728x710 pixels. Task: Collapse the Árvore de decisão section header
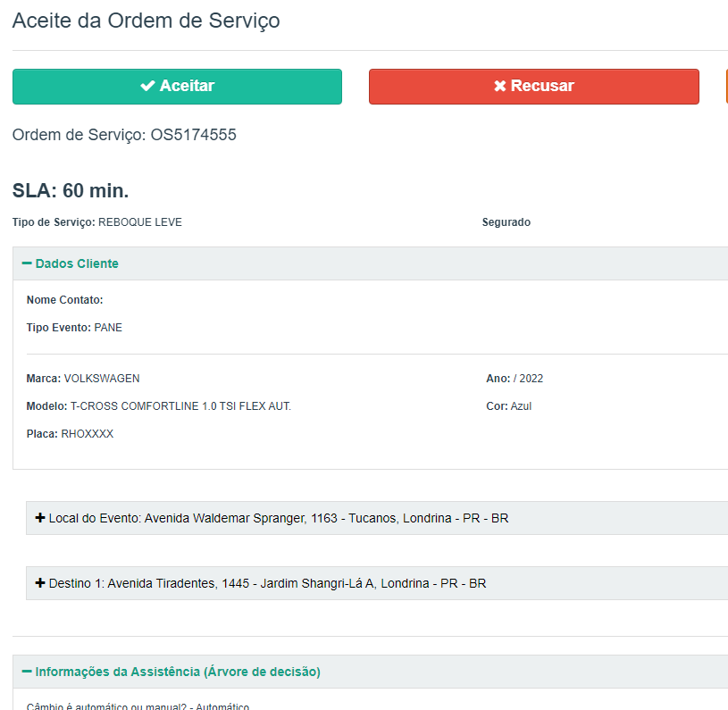click(177, 672)
